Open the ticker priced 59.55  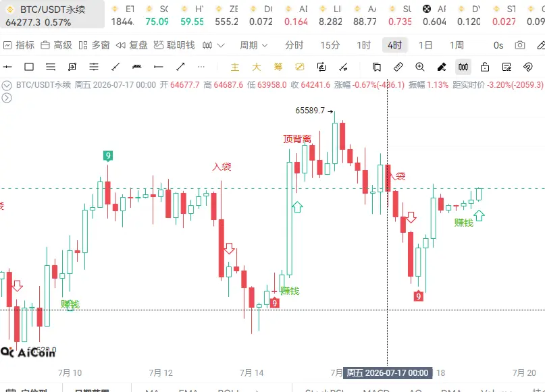pos(192,16)
